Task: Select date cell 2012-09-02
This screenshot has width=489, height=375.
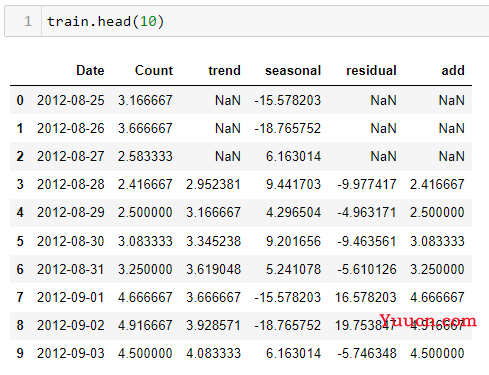Action: click(x=71, y=325)
